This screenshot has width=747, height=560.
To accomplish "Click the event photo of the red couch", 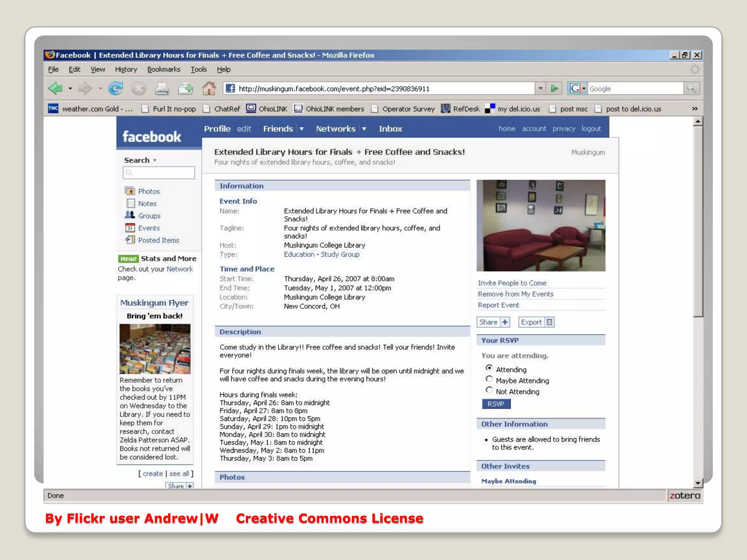I will (x=541, y=225).
